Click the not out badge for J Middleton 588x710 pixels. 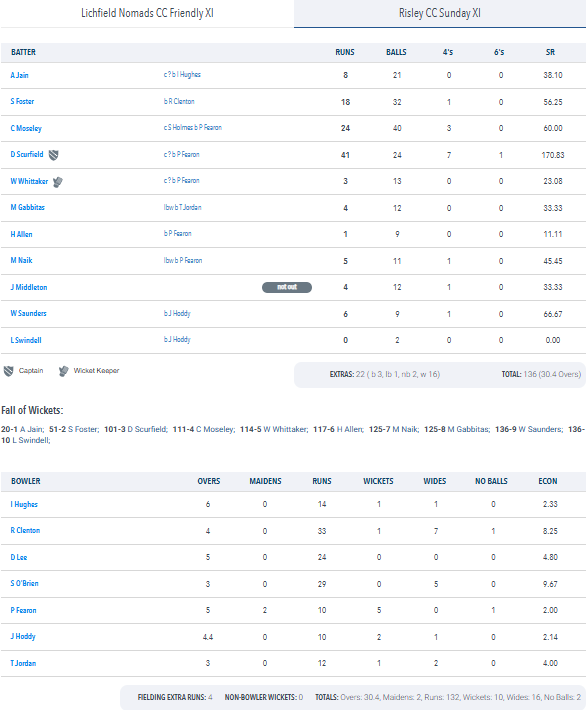(x=287, y=287)
